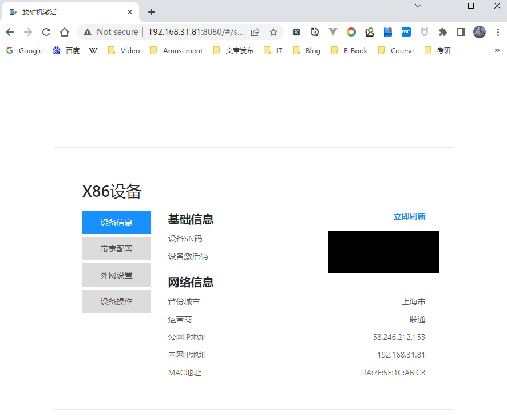Open the tab search dropdown arrow
The height and width of the screenshot is (420, 507).
click(x=418, y=6)
